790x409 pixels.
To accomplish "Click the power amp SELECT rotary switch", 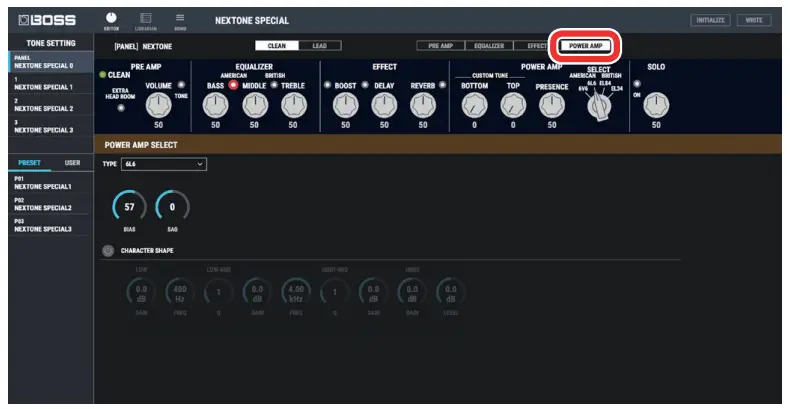I will tap(599, 106).
